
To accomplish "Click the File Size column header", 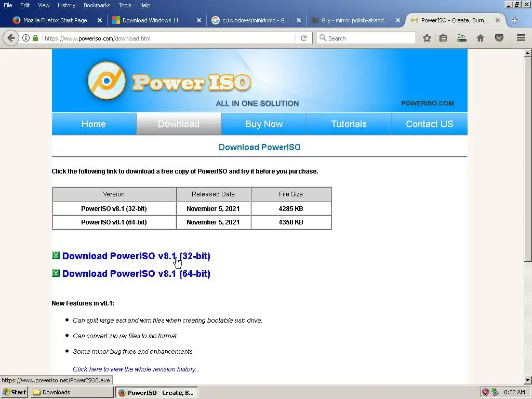I will [291, 194].
